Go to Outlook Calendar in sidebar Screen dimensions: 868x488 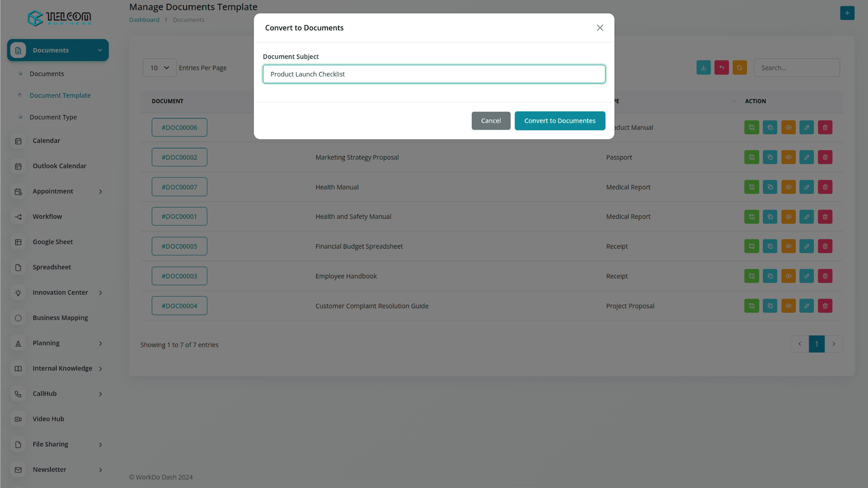[x=59, y=166]
